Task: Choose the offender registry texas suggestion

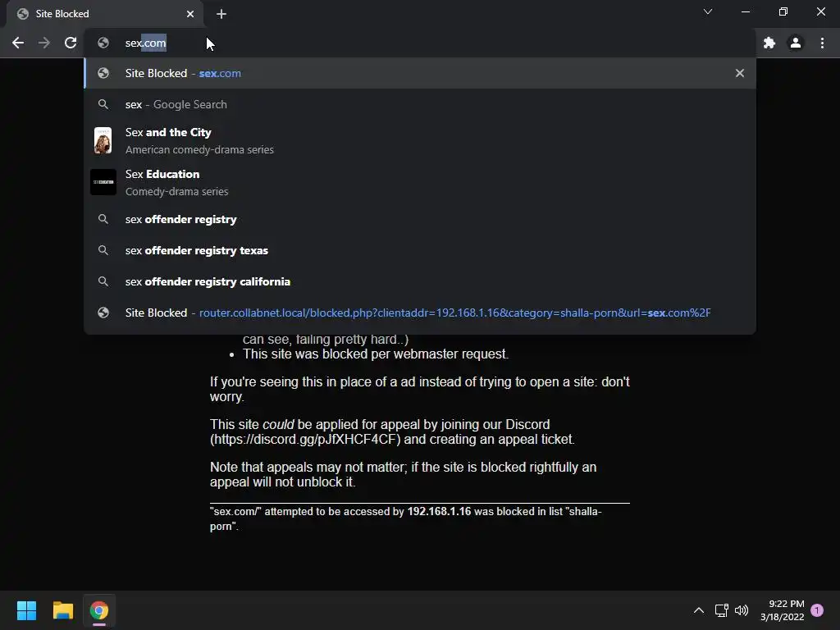Action: 420,250
